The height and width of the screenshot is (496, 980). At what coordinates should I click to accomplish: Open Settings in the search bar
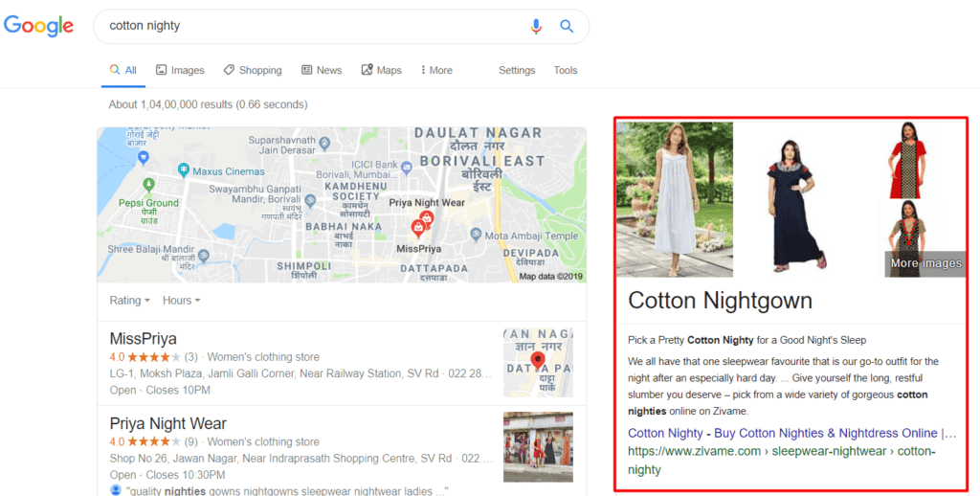[517, 70]
